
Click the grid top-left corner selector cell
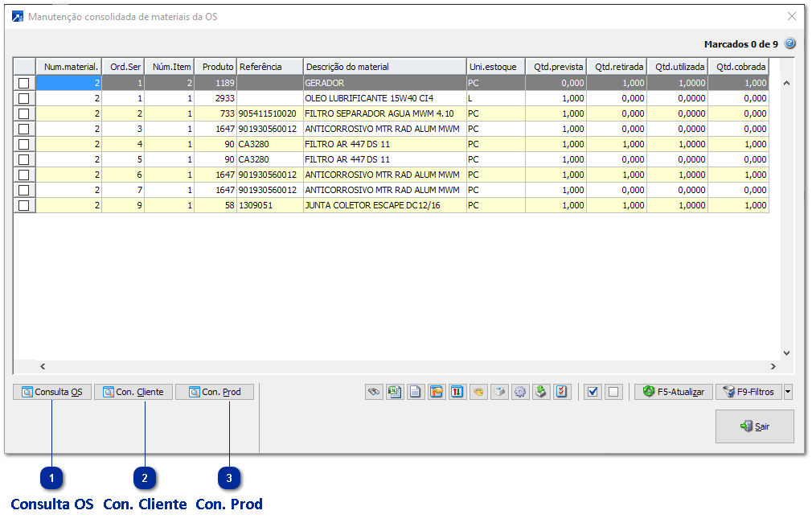point(24,67)
